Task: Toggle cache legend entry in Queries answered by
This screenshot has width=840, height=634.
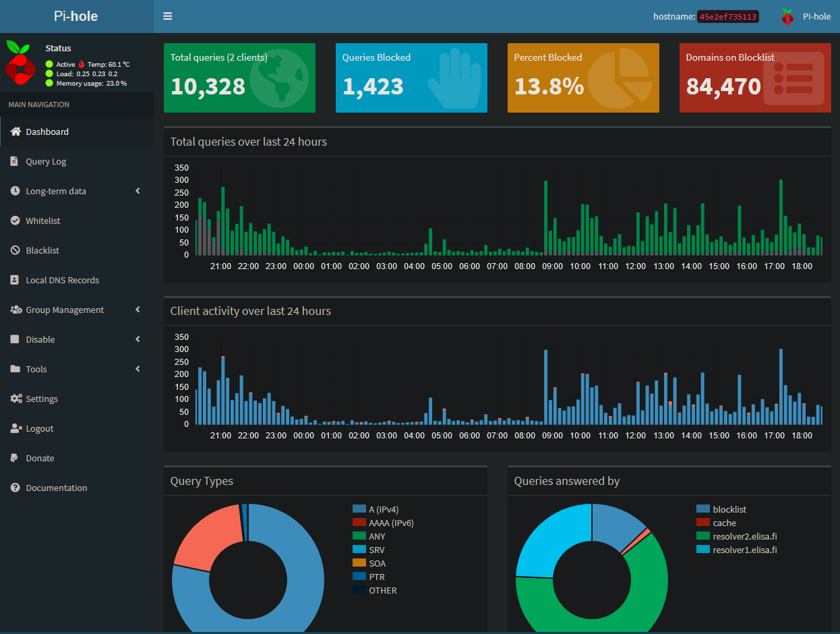Action: click(716, 523)
